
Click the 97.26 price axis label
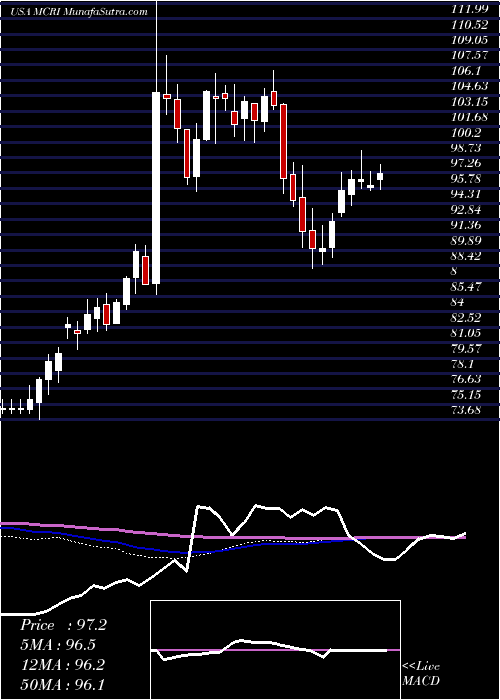(467, 163)
